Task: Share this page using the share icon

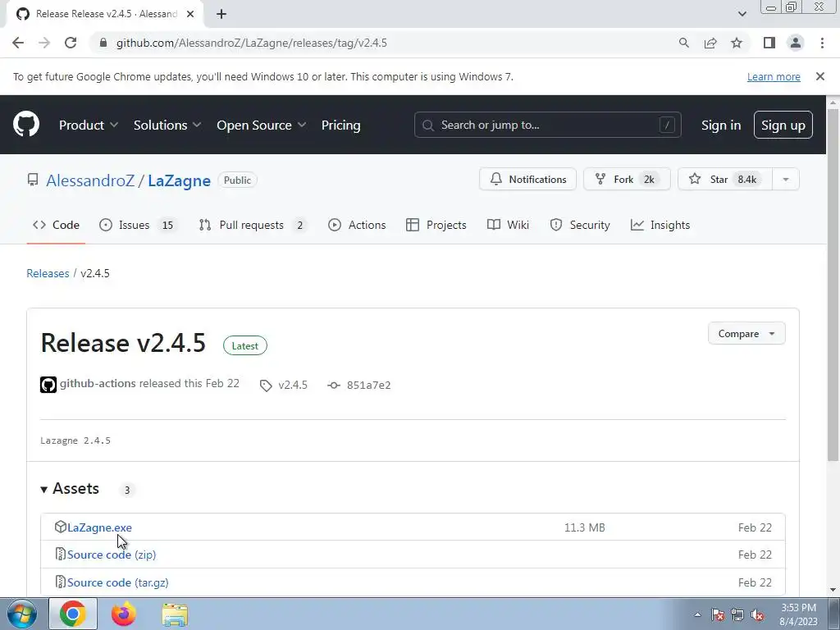Action: [710, 43]
